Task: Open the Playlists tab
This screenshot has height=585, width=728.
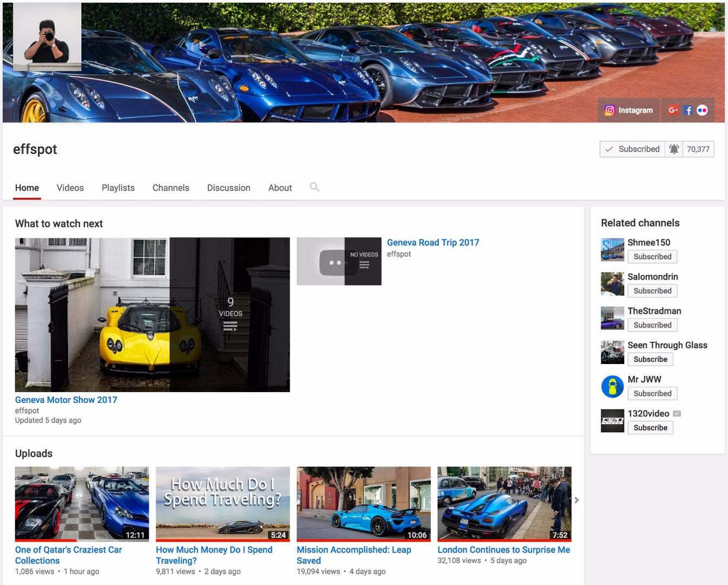Action: click(118, 188)
